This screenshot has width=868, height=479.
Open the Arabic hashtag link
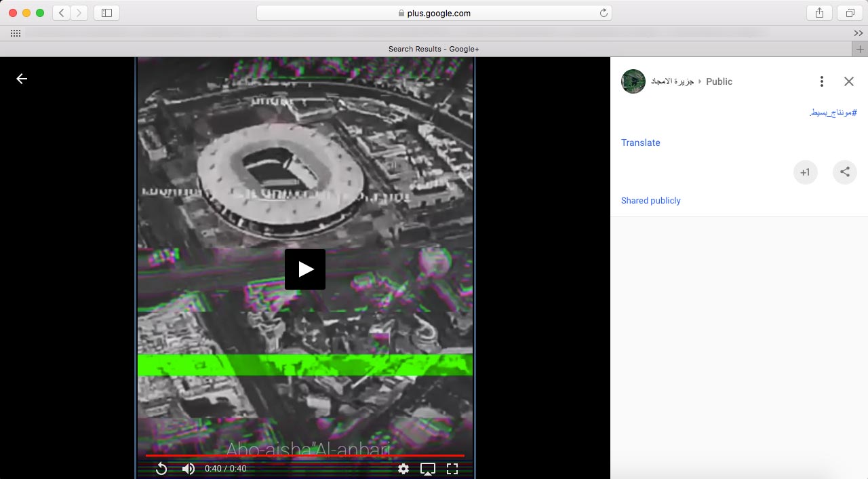tap(833, 113)
